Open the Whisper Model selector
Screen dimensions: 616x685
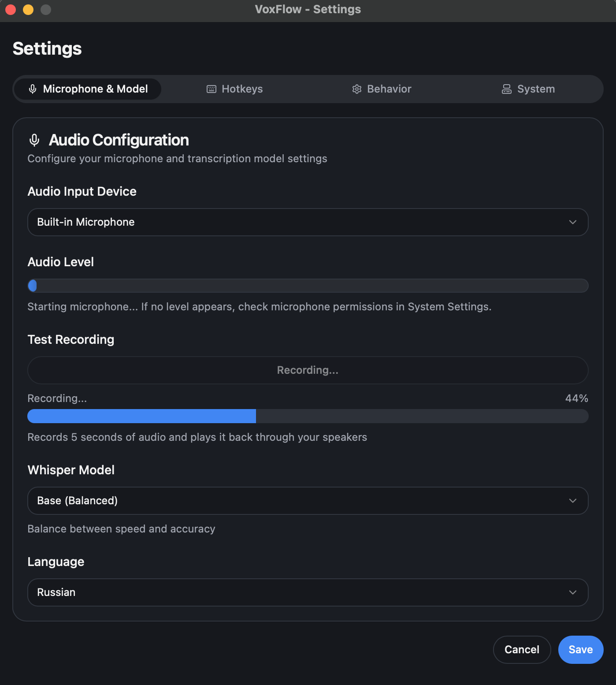(x=308, y=501)
